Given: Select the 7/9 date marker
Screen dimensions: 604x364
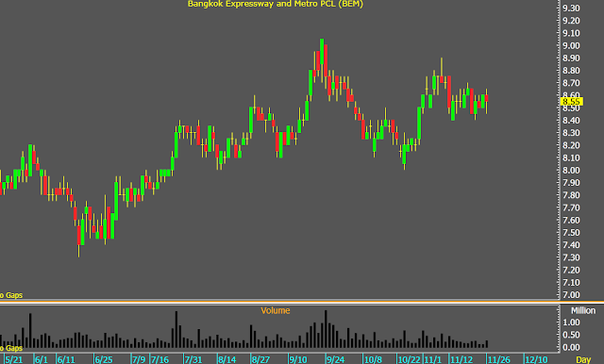Looking at the screenshot, I should [x=139, y=360].
